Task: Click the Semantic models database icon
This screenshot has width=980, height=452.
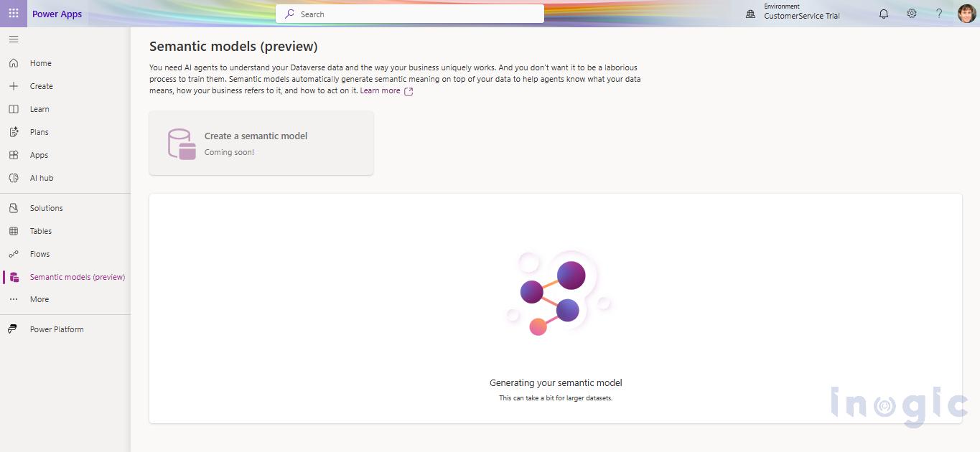Action: [x=14, y=277]
